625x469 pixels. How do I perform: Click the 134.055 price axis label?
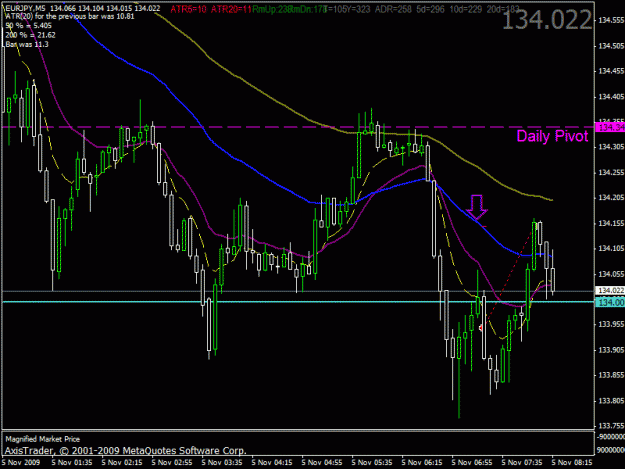tap(611, 274)
